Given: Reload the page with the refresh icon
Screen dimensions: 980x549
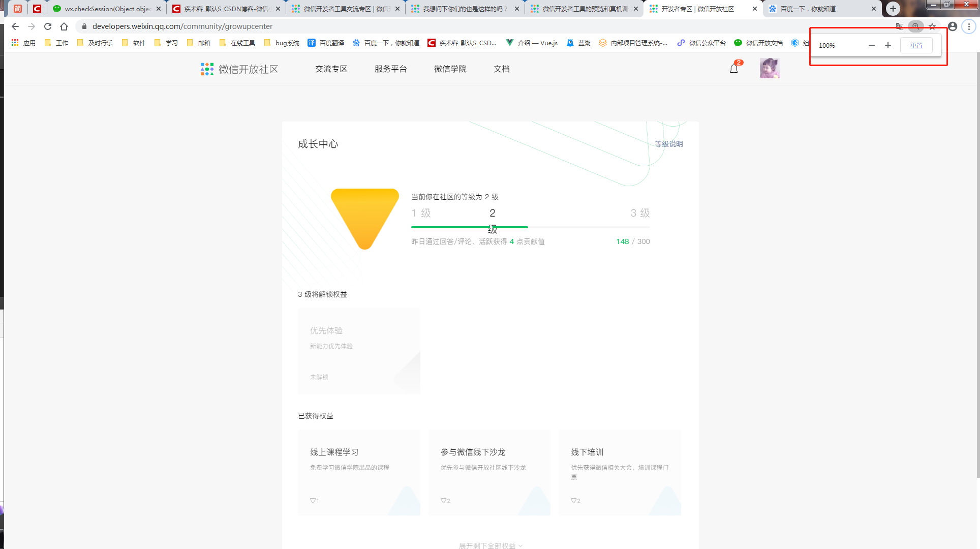Looking at the screenshot, I should [x=48, y=26].
